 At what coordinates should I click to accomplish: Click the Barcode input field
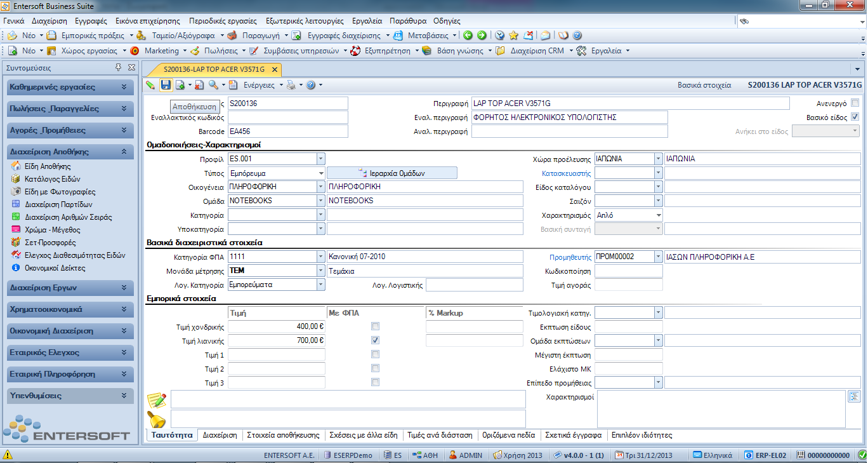click(x=287, y=131)
